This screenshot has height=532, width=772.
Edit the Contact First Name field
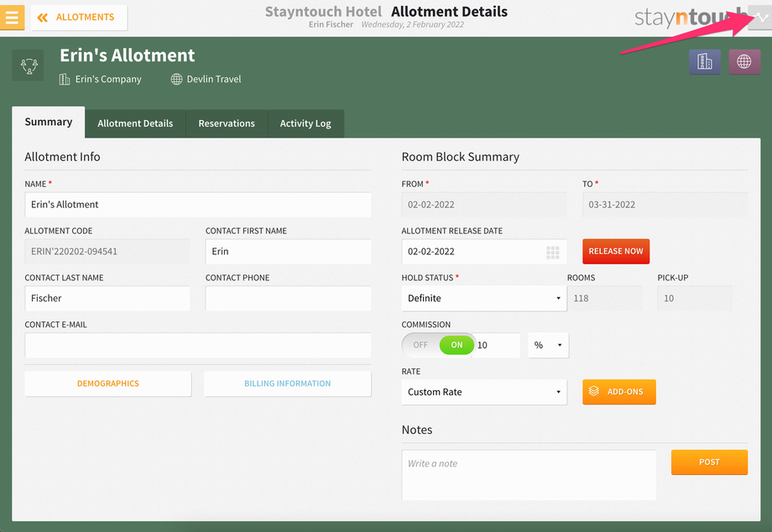click(288, 252)
